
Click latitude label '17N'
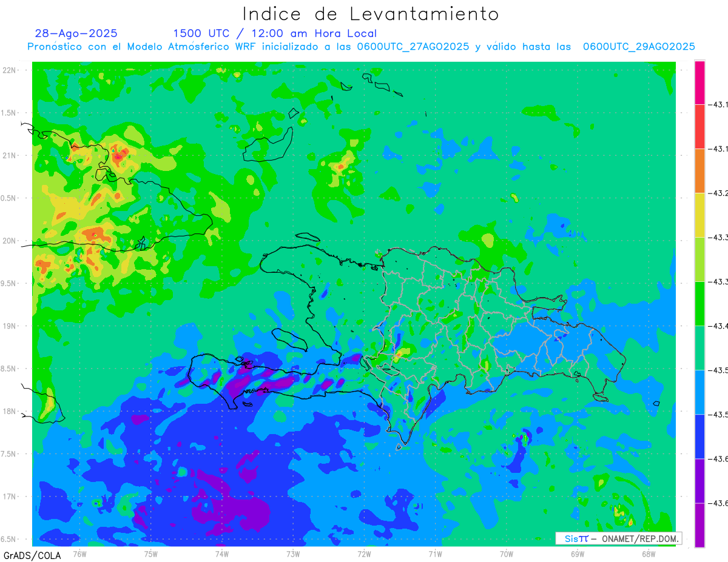[10, 497]
